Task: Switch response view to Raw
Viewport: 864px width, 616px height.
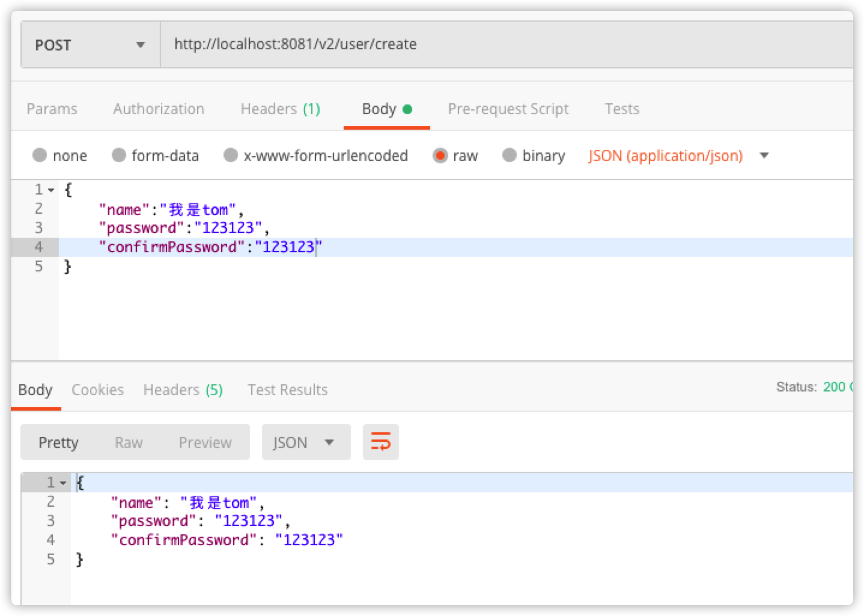Action: (x=129, y=442)
